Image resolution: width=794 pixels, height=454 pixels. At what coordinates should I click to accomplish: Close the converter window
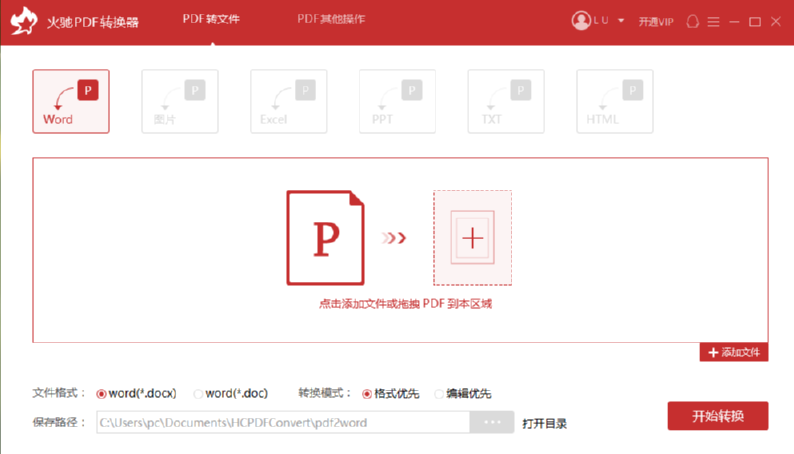point(776,21)
